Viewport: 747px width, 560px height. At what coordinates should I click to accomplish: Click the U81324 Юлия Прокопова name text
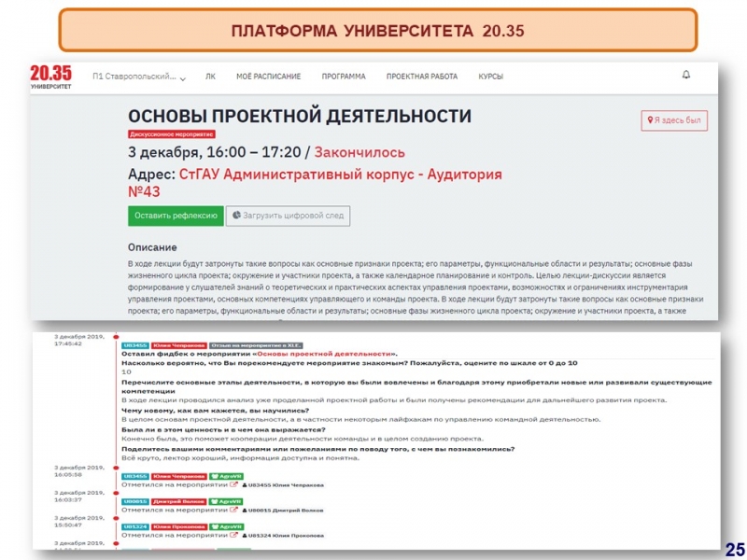pyautogui.click(x=286, y=535)
